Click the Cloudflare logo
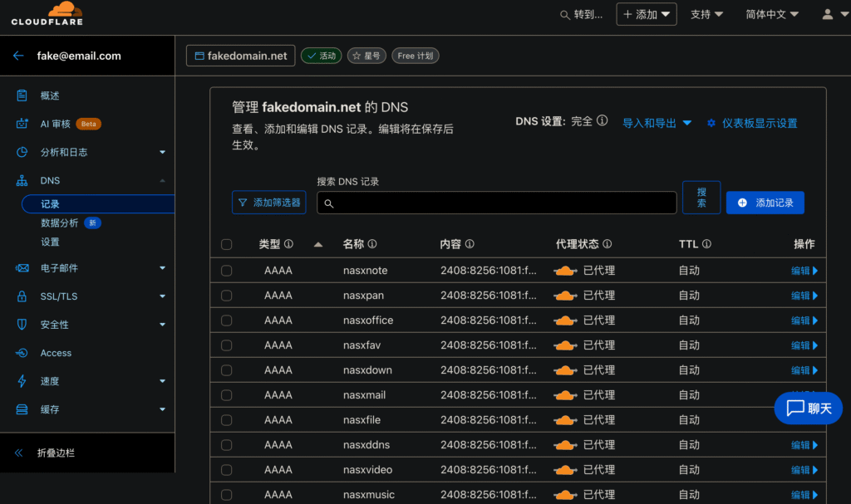The height and width of the screenshot is (504, 851). (47, 14)
